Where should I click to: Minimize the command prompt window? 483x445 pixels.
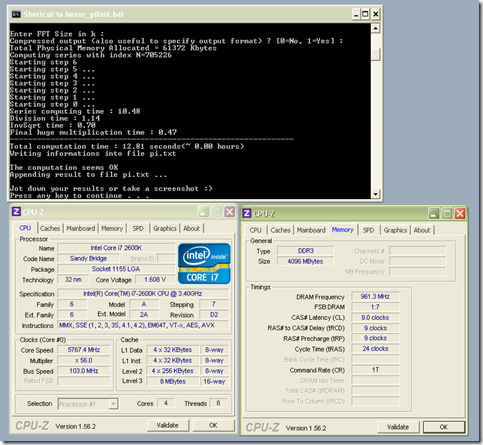(356, 14)
